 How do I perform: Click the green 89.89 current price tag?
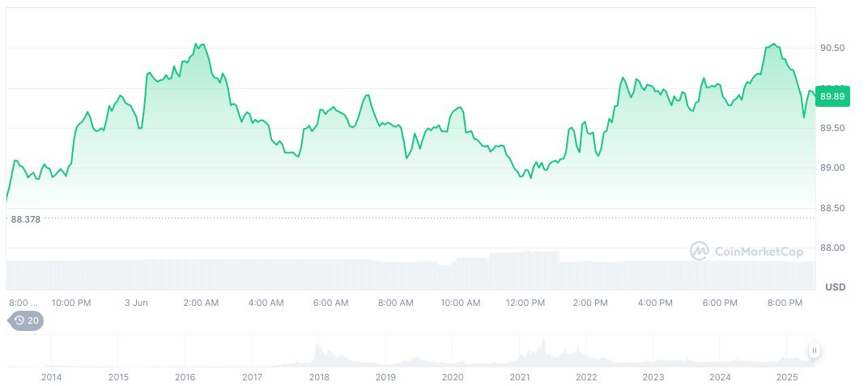pos(833,96)
